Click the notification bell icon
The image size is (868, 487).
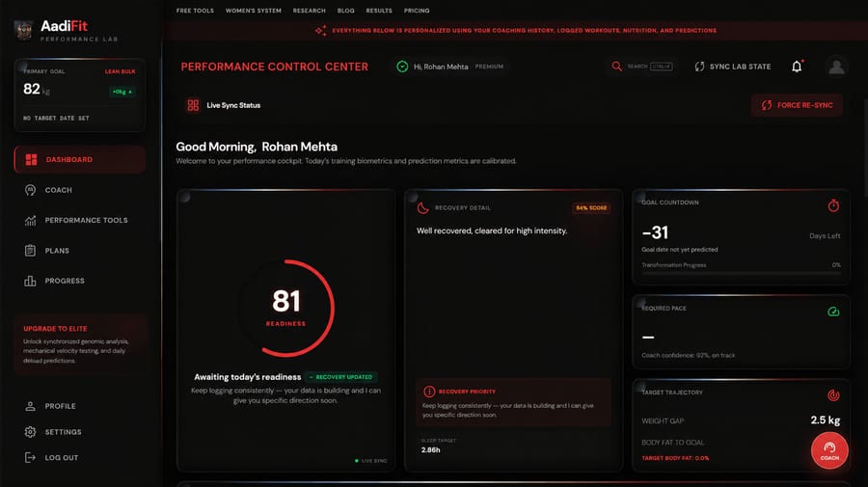click(x=797, y=67)
